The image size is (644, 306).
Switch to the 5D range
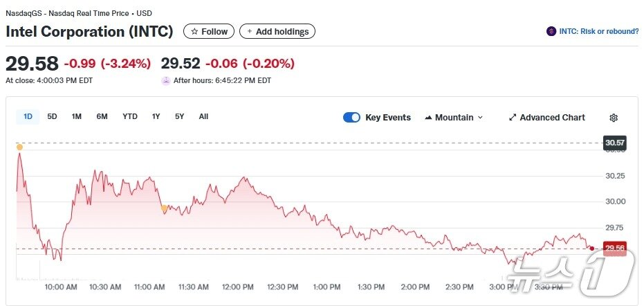52,116
